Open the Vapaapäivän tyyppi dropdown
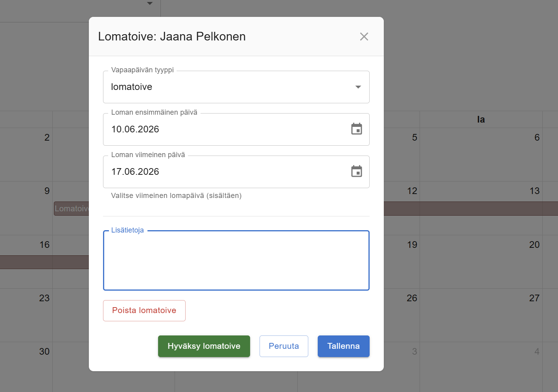558x392 pixels. click(236, 87)
